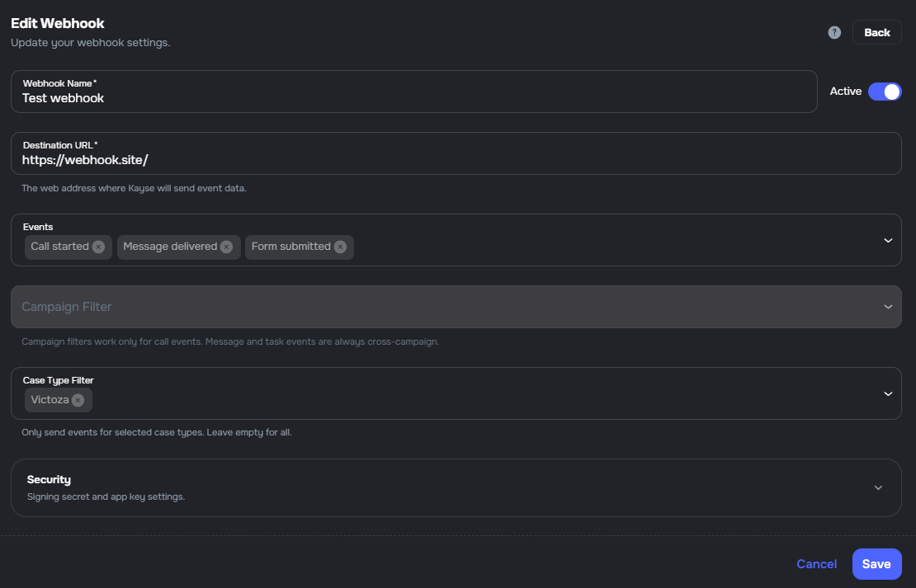Toggle the Active webhook switch
The height and width of the screenshot is (588, 916).
tap(885, 92)
